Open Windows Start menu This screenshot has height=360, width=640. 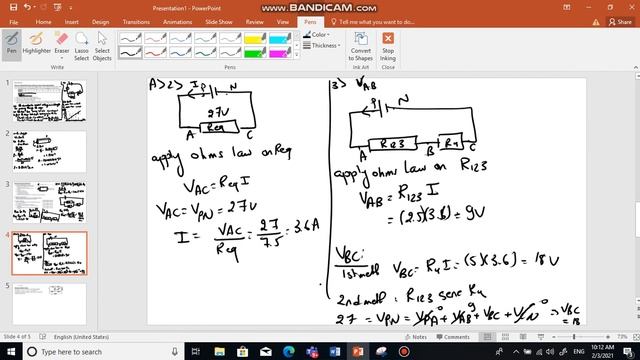(11, 351)
